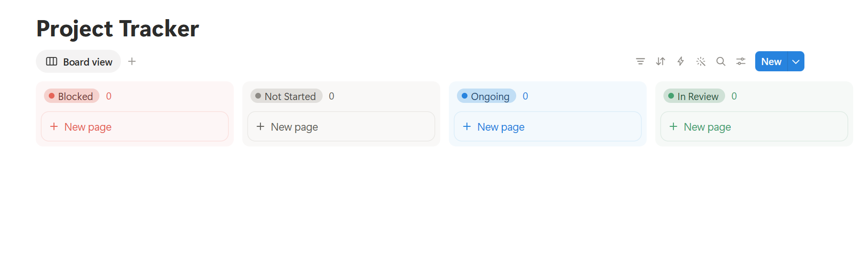The image size is (868, 257).
Task: Open the filter icon in toolbar
Action: (x=640, y=61)
